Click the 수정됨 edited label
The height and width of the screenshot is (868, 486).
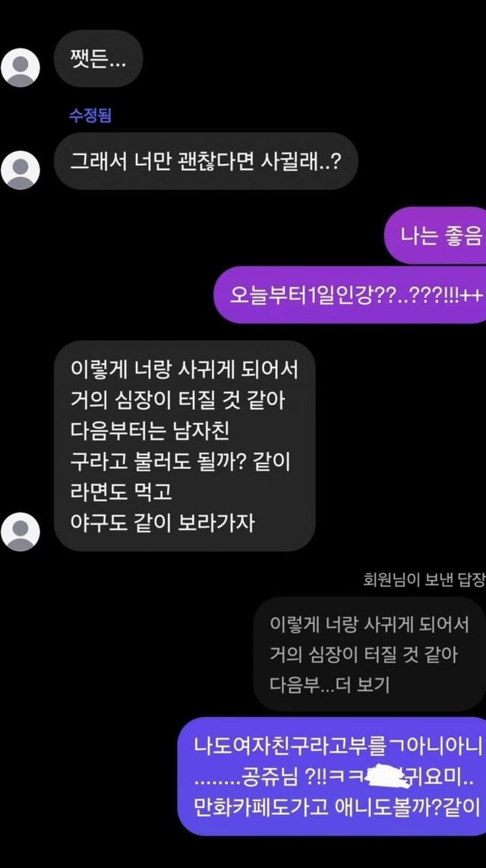point(90,115)
